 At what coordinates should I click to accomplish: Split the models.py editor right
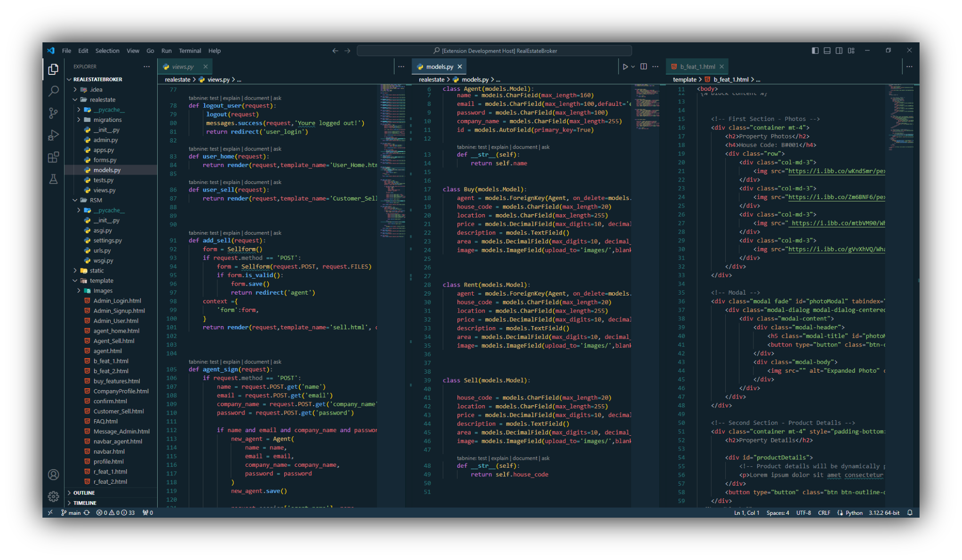[x=643, y=67]
